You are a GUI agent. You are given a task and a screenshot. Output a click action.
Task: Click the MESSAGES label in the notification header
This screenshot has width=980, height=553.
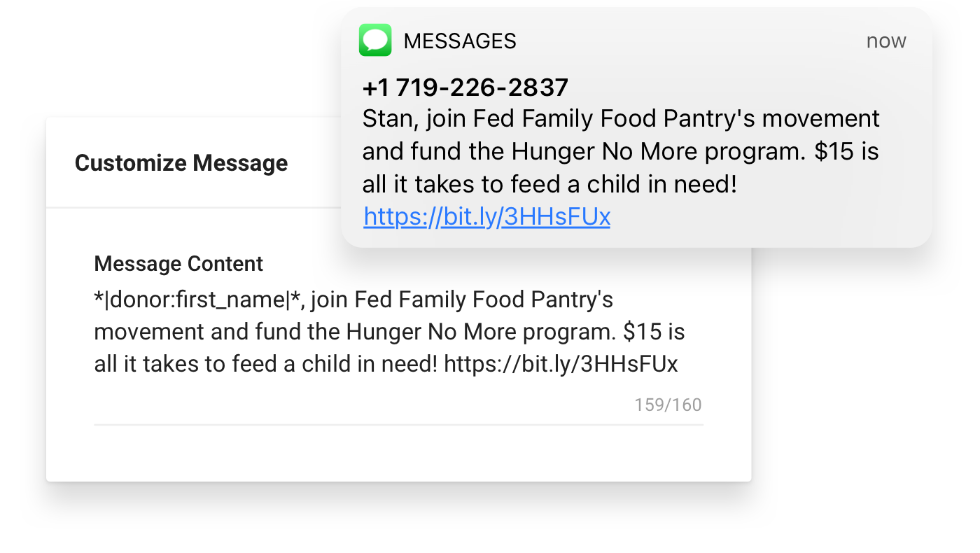[460, 41]
